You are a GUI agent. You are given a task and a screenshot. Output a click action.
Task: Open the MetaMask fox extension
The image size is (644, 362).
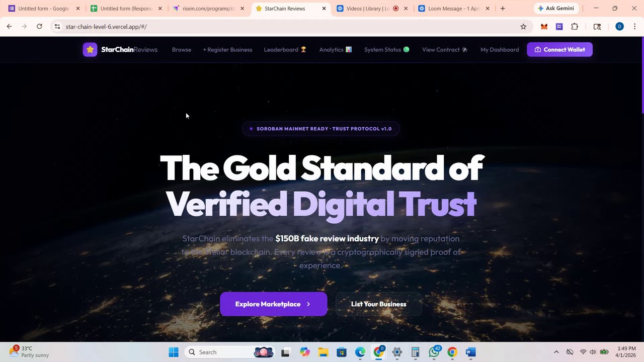(x=544, y=27)
